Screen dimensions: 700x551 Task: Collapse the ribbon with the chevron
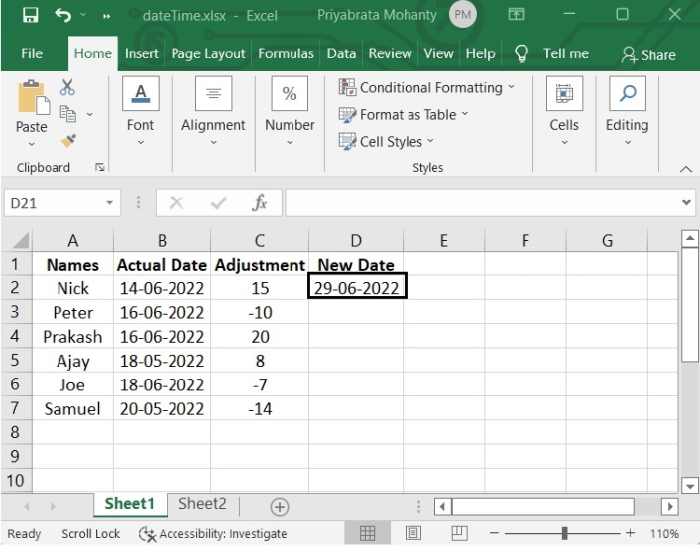point(686,169)
